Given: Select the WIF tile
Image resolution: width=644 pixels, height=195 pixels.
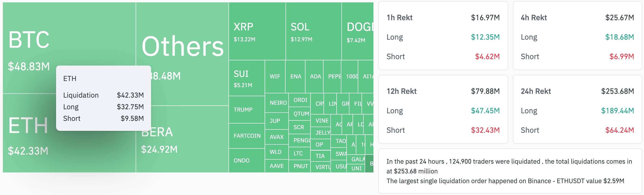Looking at the screenshot, I should pos(275,76).
